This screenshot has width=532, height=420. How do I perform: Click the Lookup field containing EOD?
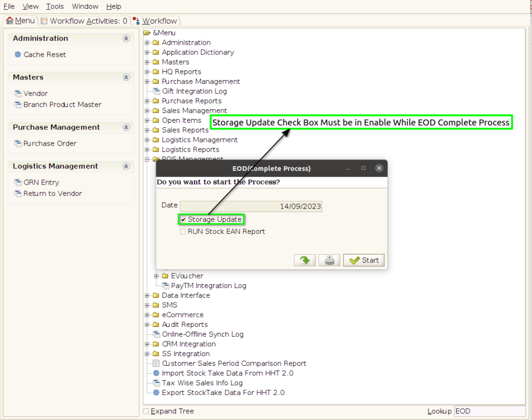point(489,411)
